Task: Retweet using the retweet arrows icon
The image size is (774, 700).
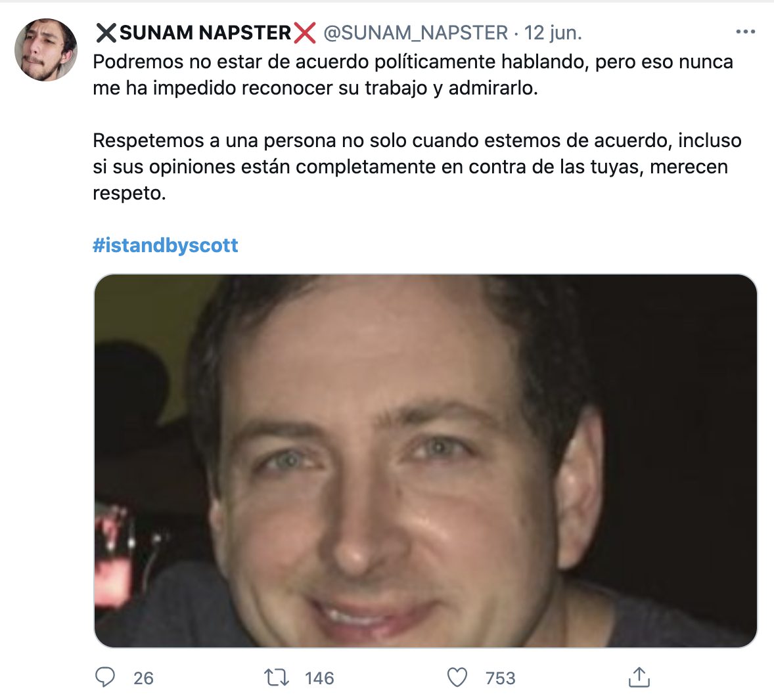Action: pyautogui.click(x=277, y=677)
